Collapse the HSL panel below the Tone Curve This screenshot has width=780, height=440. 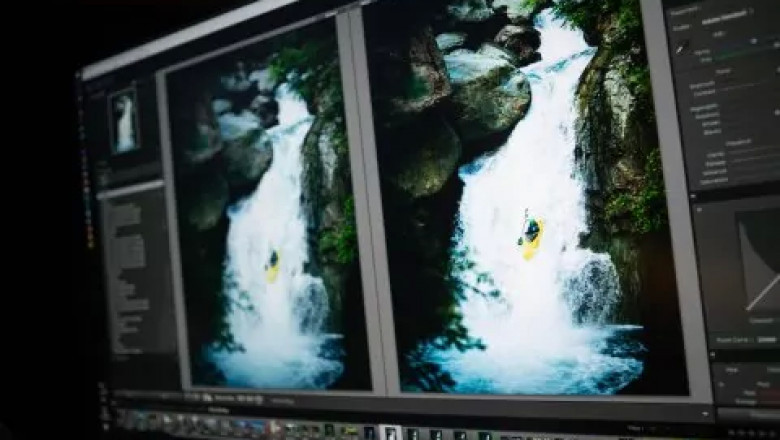[712, 355]
